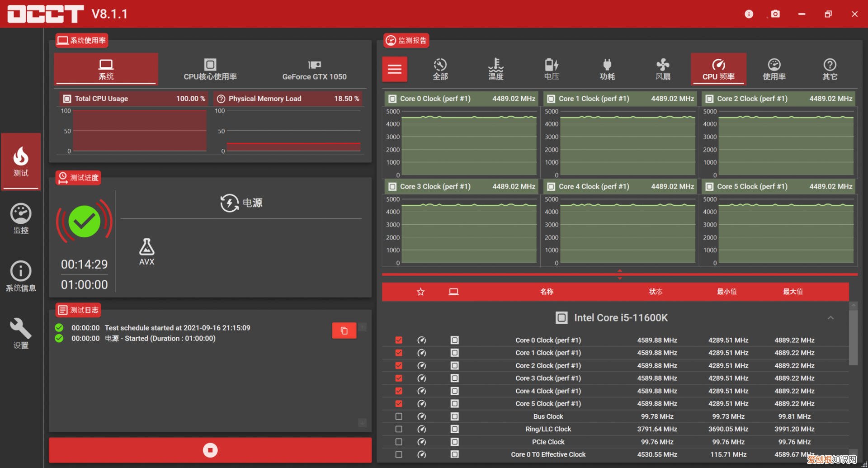Copy the test log with the copy icon

coord(344,331)
